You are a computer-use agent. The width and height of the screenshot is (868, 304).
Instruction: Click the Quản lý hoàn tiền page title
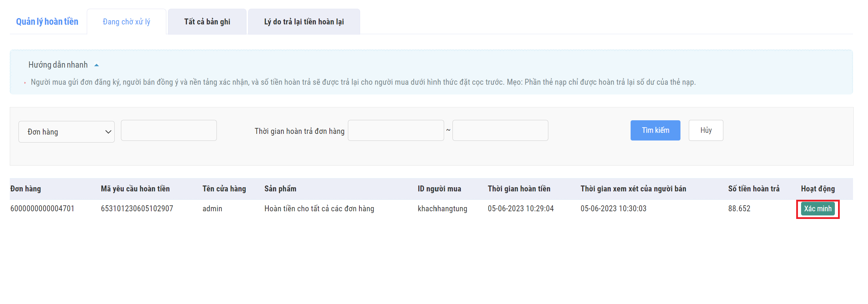pyautogui.click(x=47, y=22)
